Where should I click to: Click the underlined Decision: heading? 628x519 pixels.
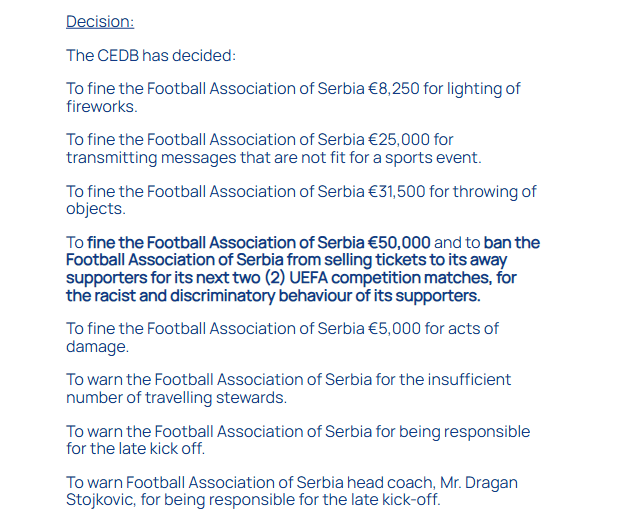tap(100, 22)
